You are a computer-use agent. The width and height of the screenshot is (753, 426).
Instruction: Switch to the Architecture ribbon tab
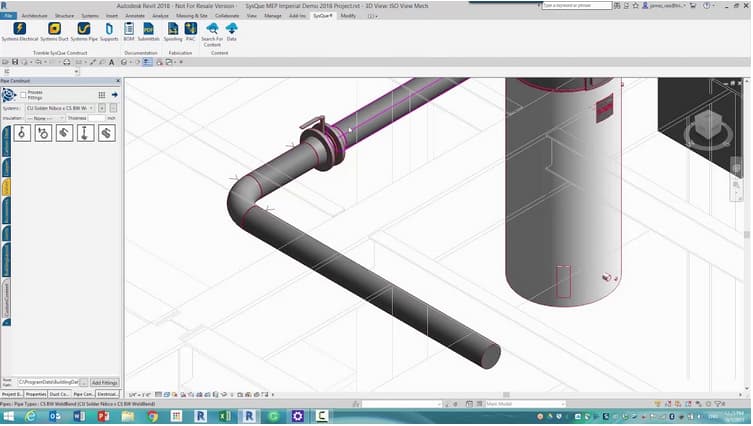click(35, 16)
